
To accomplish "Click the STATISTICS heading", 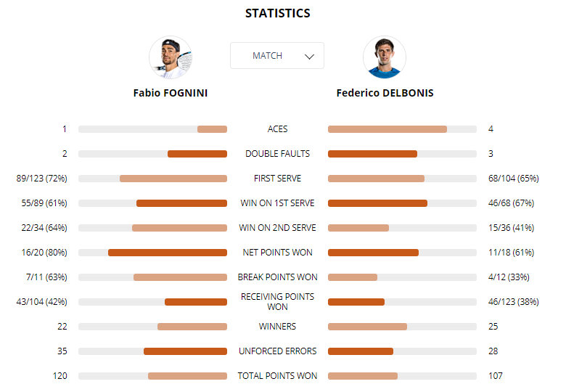I will pos(278,13).
